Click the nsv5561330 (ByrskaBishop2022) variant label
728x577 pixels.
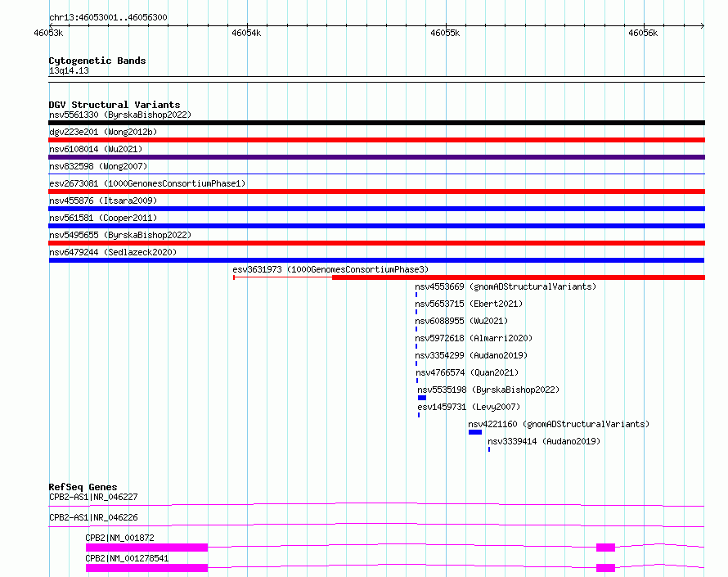[120, 115]
